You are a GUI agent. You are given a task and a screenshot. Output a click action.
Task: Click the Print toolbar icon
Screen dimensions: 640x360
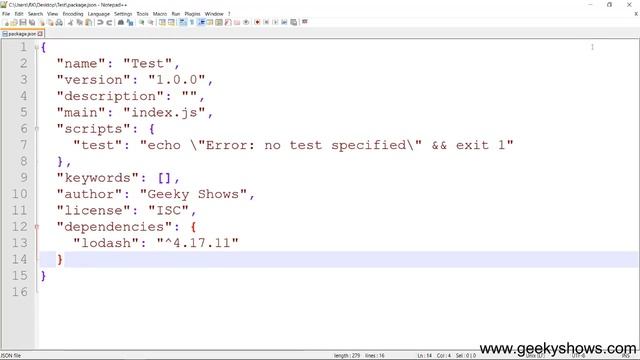[59, 22]
